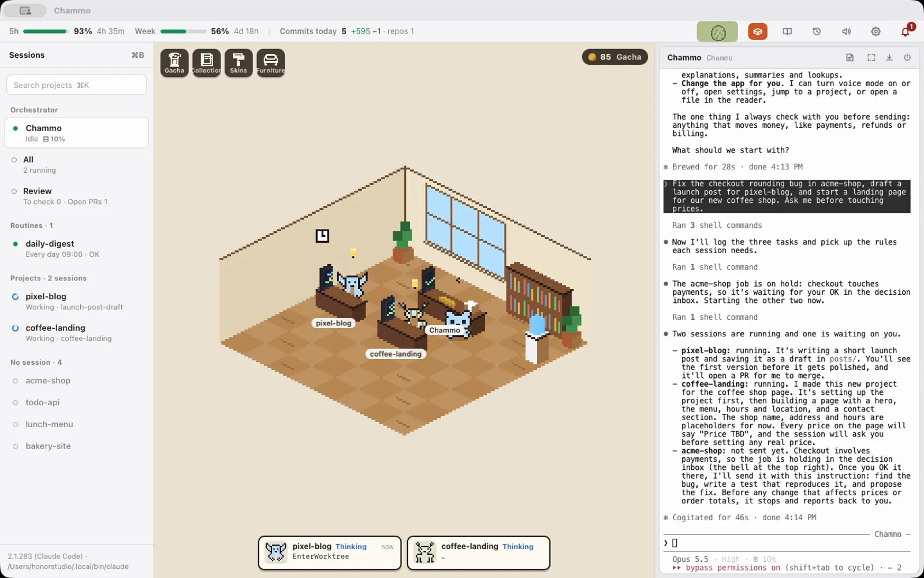Click the download icon in Chammo panel
This screenshot has height=578, width=924.
(x=889, y=58)
